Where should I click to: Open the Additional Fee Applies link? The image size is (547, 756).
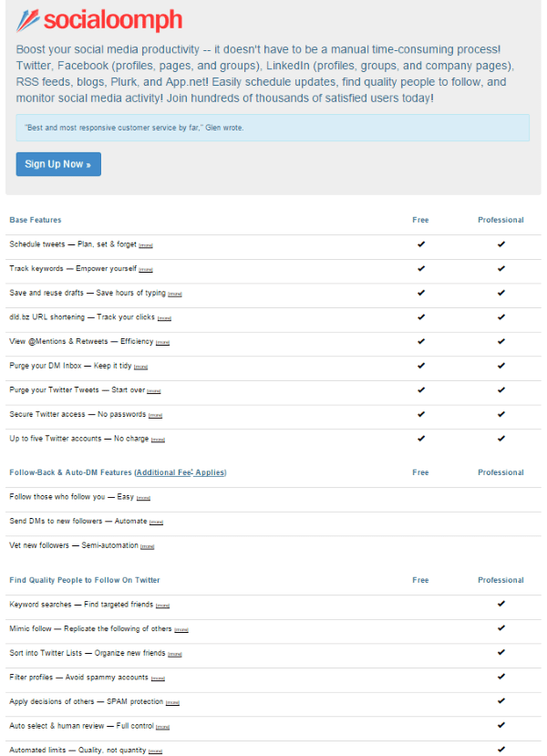pyautogui.click(x=181, y=472)
